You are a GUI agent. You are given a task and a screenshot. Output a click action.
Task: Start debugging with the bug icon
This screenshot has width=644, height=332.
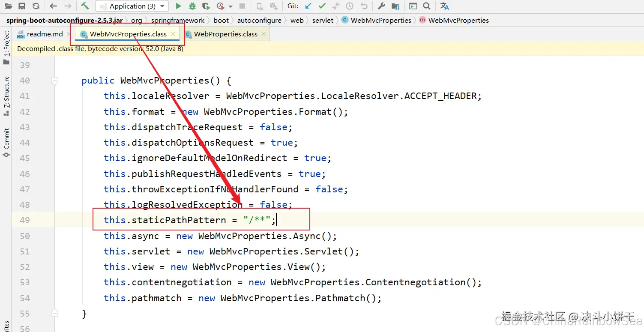(x=192, y=6)
